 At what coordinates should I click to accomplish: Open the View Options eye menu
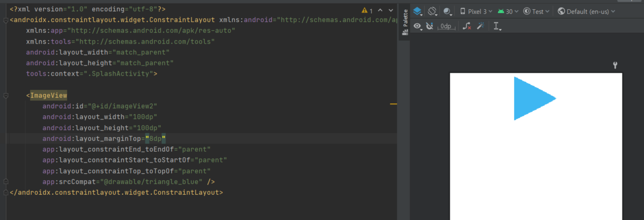pos(418,26)
